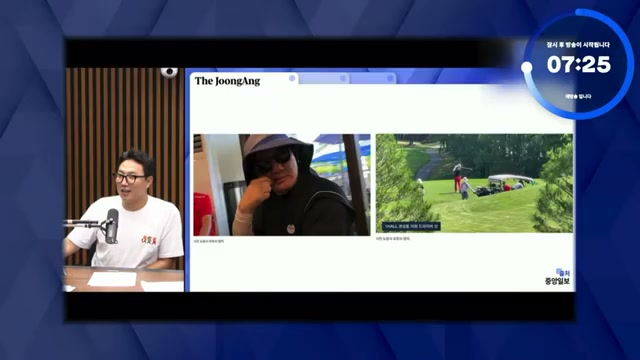Click the dark subtitle banner inside golf photo
Viewport: 640px width, 360px height.
point(411,226)
